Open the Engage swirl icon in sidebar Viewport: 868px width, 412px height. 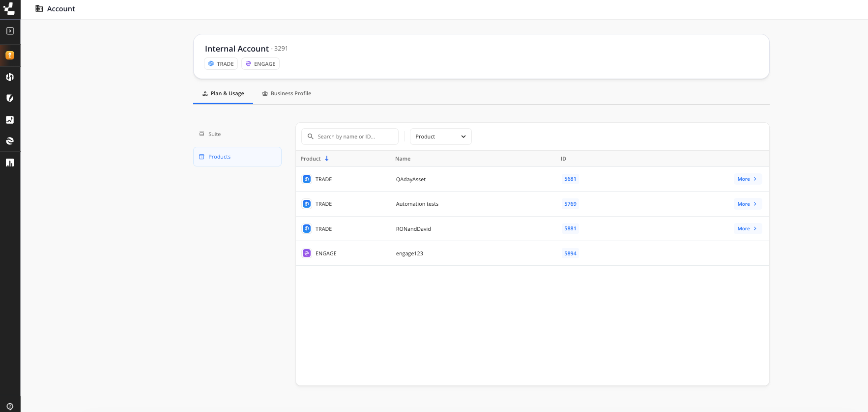click(x=10, y=141)
